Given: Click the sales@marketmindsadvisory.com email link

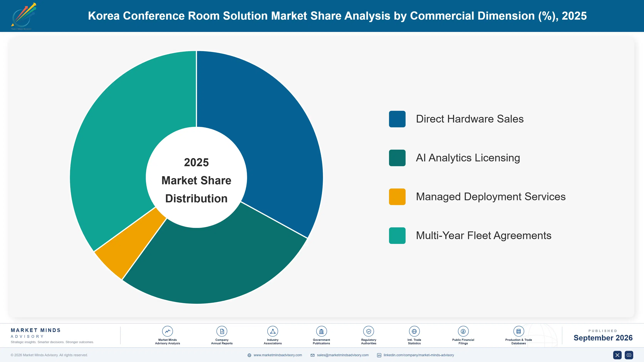Looking at the screenshot, I should point(343,355).
